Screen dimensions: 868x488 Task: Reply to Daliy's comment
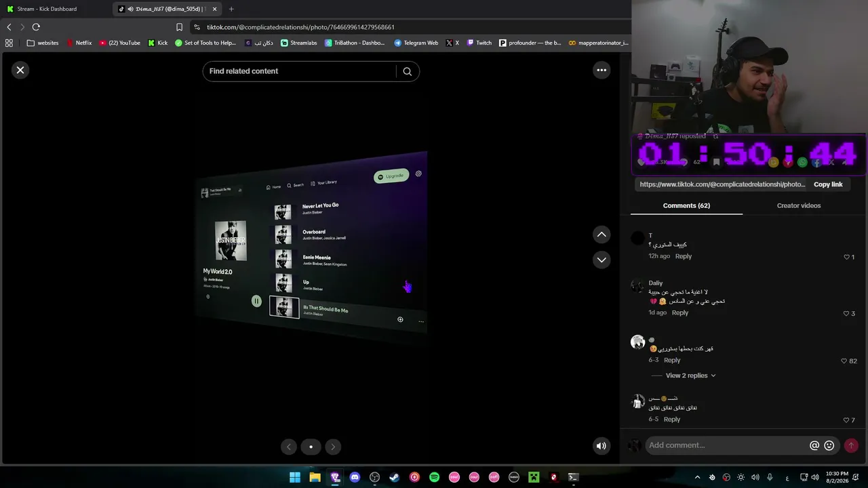click(x=680, y=312)
